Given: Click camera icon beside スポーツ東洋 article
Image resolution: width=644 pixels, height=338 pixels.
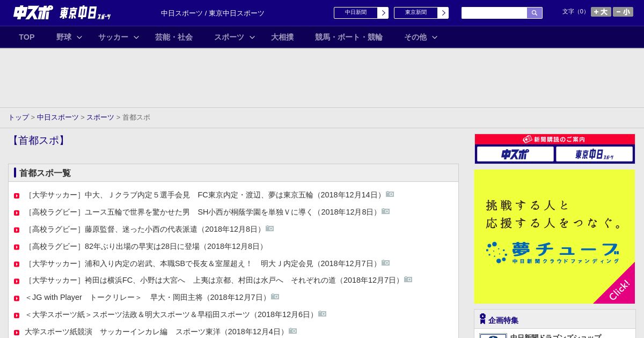Looking at the screenshot, I should tap(293, 331).
